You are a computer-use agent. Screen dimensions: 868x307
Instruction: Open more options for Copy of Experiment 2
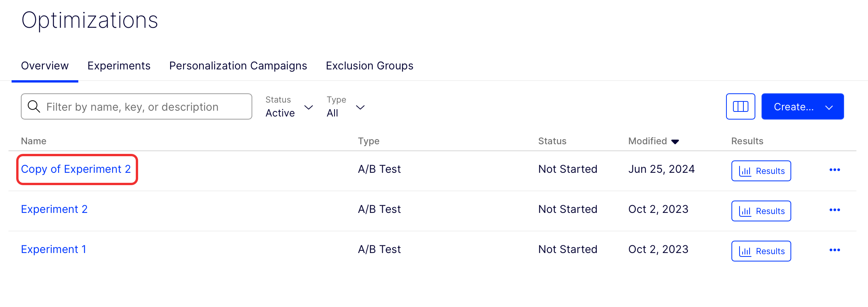(834, 170)
